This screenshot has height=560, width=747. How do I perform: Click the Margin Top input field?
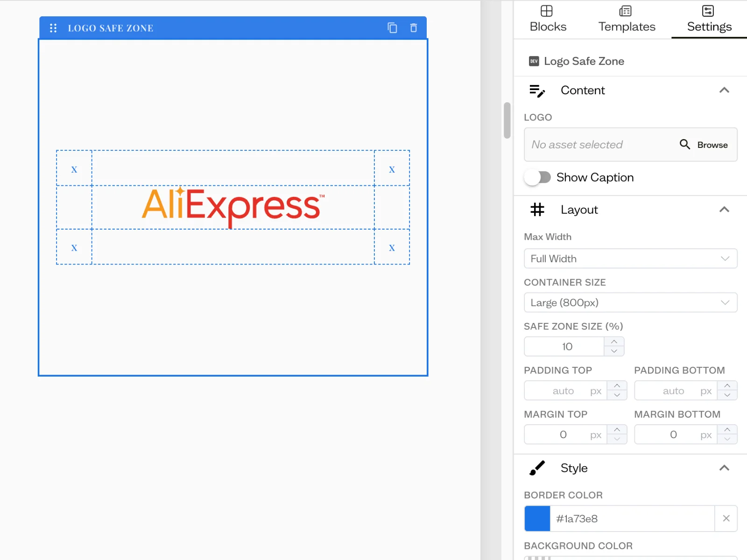click(566, 434)
